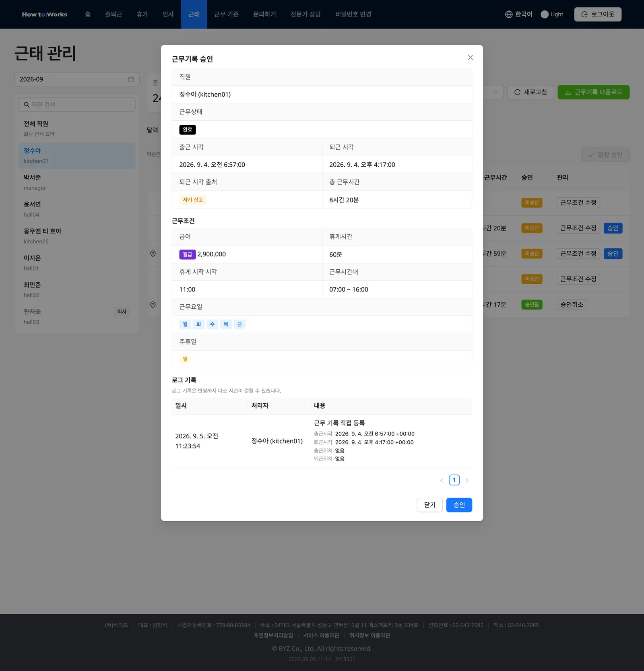
Task: Go to next log page arrow
Action: click(467, 480)
